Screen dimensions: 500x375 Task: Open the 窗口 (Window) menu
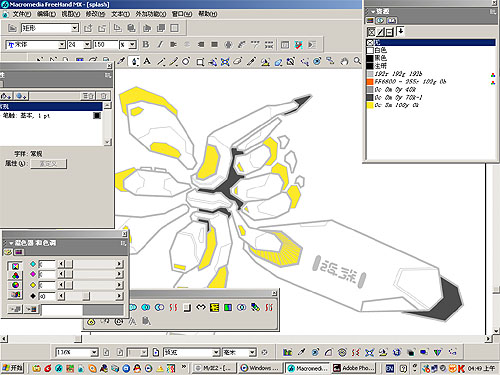(x=182, y=14)
